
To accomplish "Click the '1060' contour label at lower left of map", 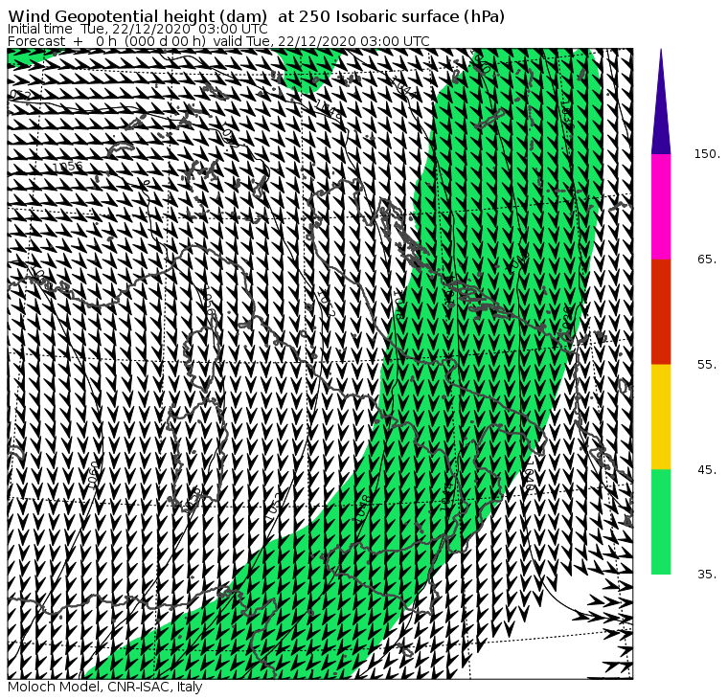I will click(93, 474).
